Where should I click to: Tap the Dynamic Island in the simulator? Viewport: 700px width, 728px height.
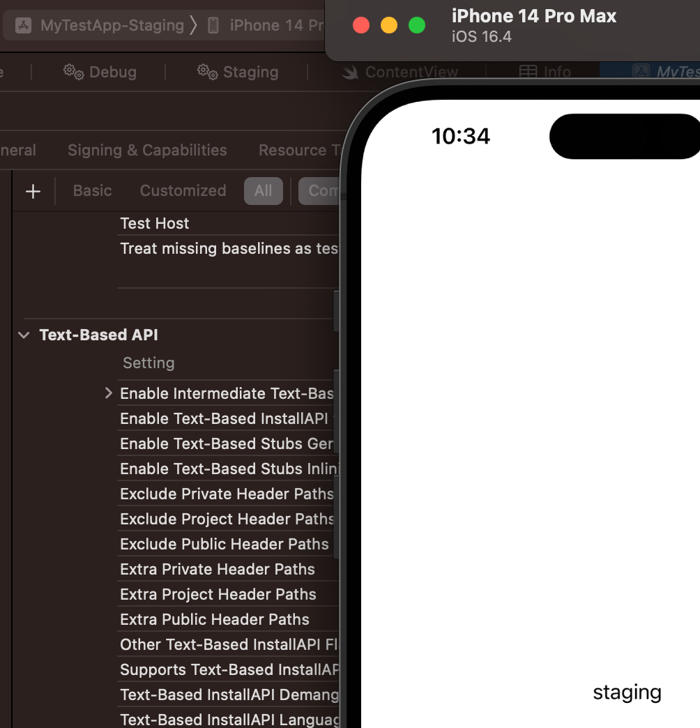coord(624,137)
